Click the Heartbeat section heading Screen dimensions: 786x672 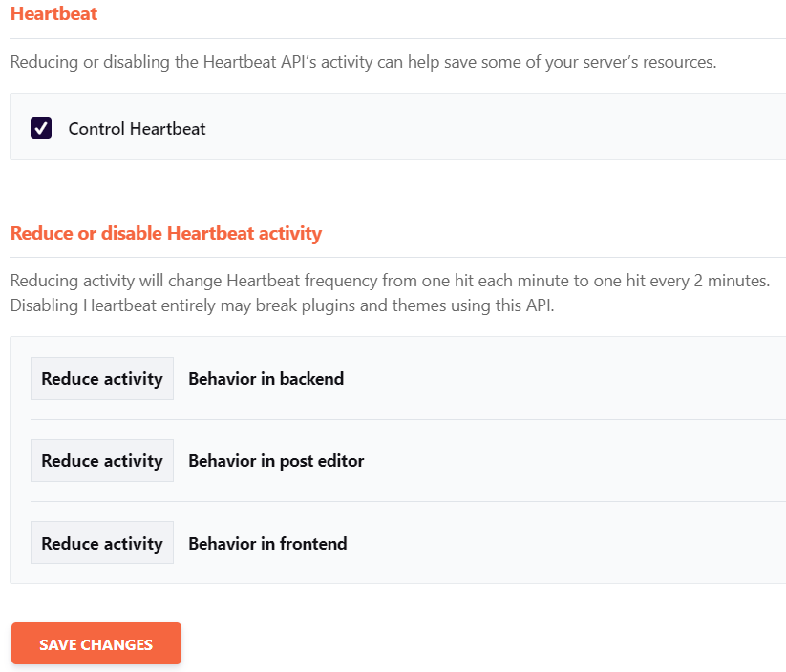53,13
